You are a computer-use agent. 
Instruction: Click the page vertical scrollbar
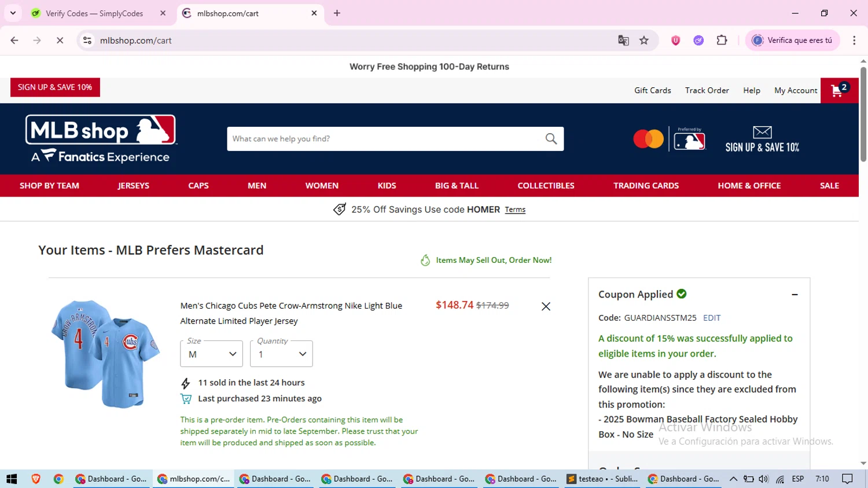tap(863, 114)
